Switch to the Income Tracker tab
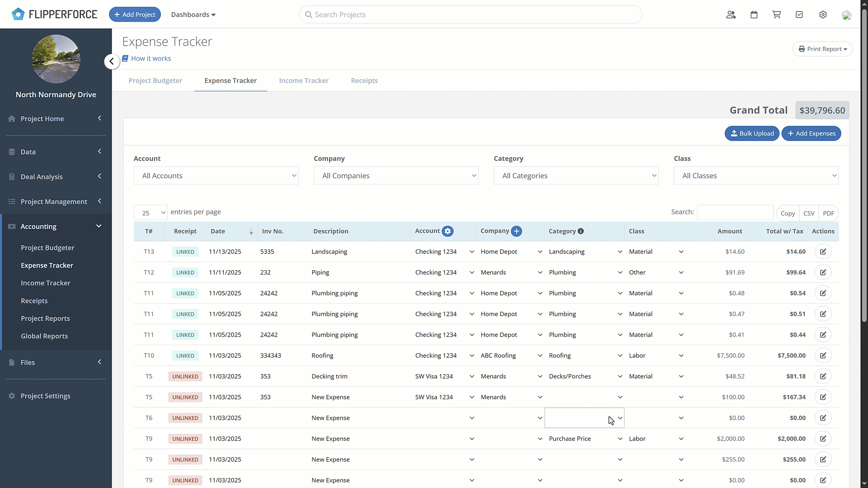This screenshot has width=868, height=488. coord(304,80)
